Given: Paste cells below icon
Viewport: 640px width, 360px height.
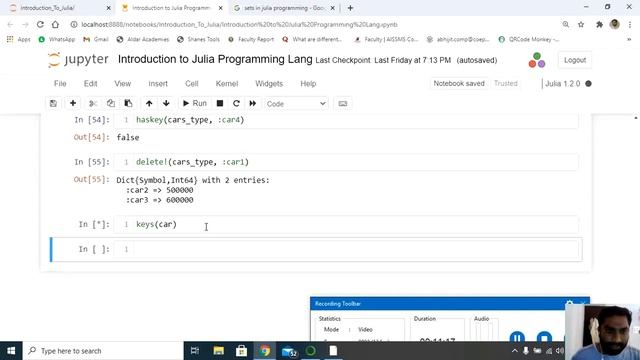Looking at the screenshot, I should (x=128, y=103).
